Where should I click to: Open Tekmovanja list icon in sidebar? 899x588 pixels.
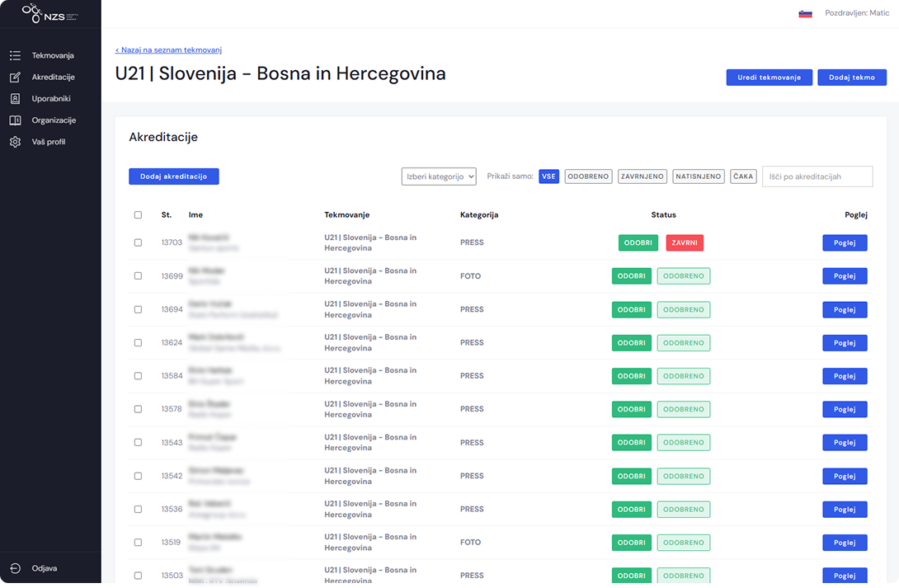(15, 55)
